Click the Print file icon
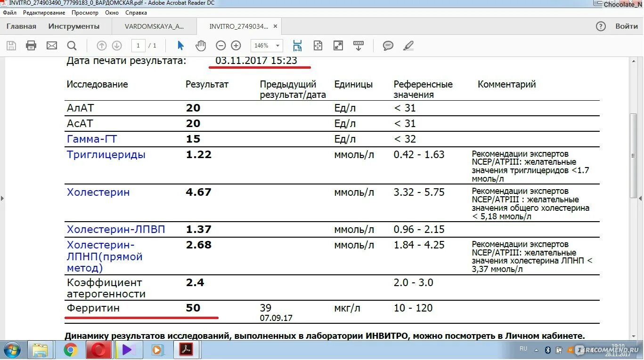 [x=31, y=46]
